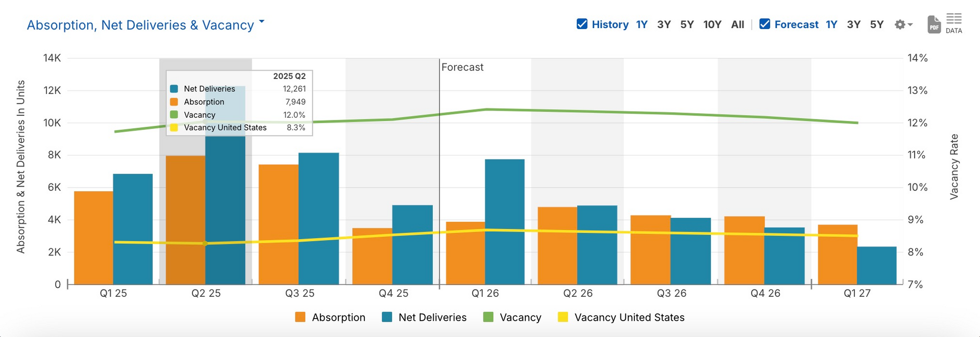Click the orange Absorption legend icon
The height and width of the screenshot is (337, 980).
pyautogui.click(x=300, y=317)
